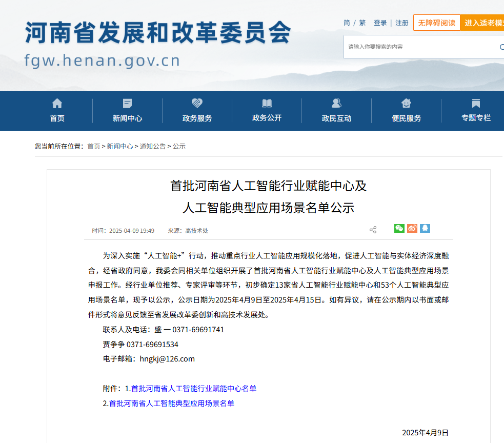Click the share icon beside the article source

point(373,230)
